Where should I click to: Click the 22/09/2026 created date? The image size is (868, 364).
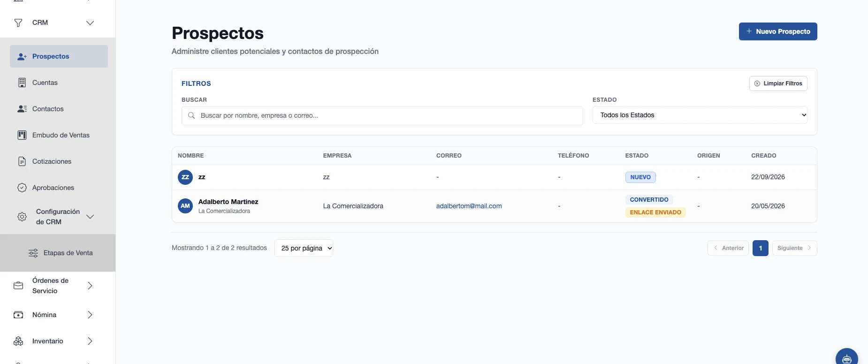coord(768,177)
